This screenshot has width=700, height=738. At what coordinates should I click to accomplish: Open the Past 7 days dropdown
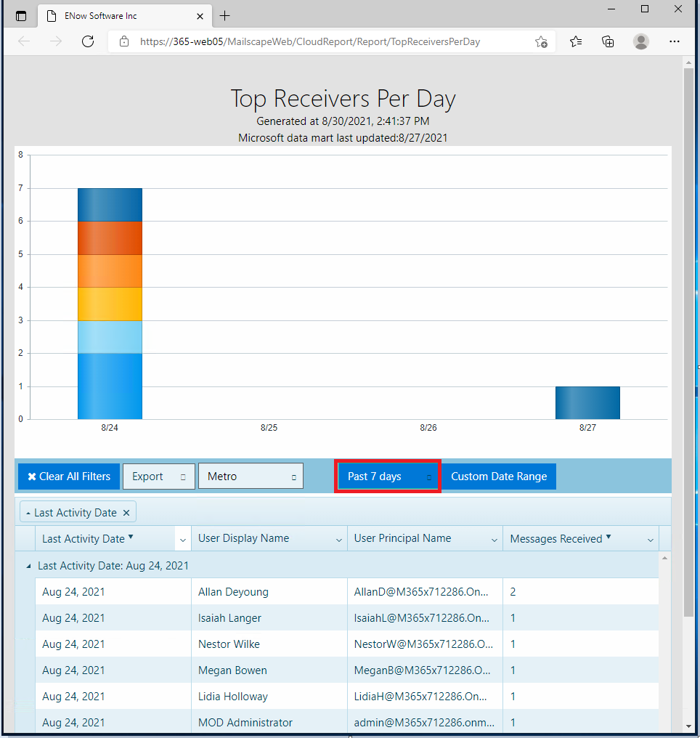[x=388, y=477]
